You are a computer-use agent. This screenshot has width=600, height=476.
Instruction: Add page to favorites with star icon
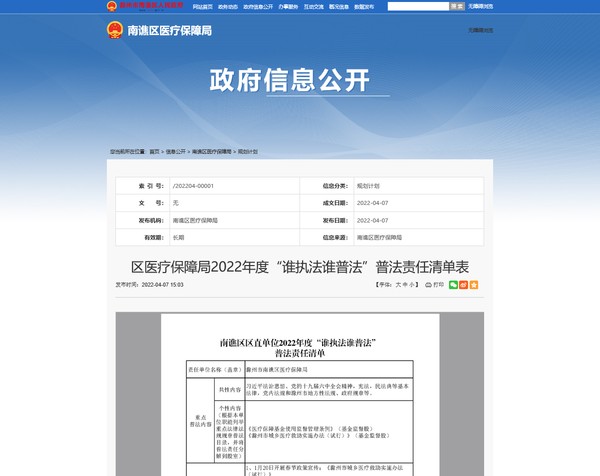click(x=474, y=285)
